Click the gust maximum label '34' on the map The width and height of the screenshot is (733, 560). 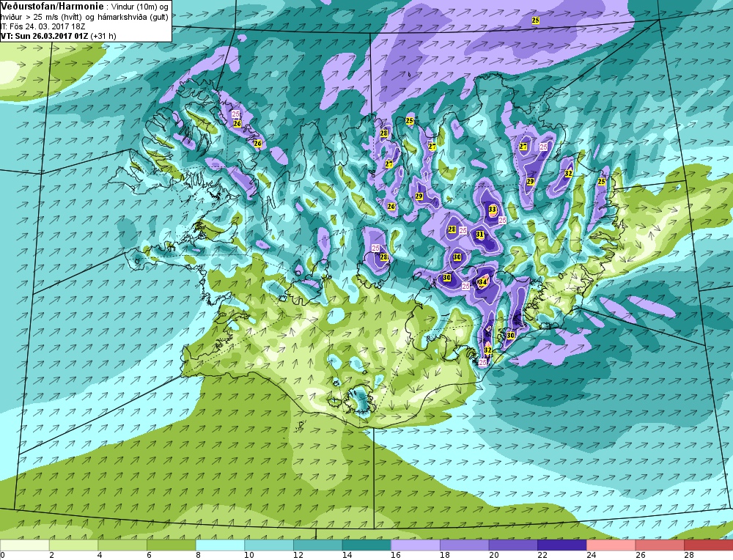pyautogui.click(x=483, y=282)
